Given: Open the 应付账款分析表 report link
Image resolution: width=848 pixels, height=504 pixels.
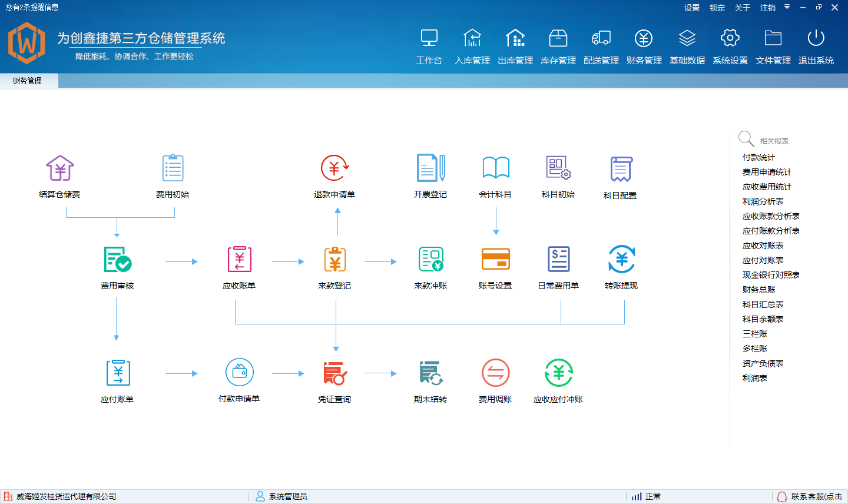Looking at the screenshot, I should (771, 231).
